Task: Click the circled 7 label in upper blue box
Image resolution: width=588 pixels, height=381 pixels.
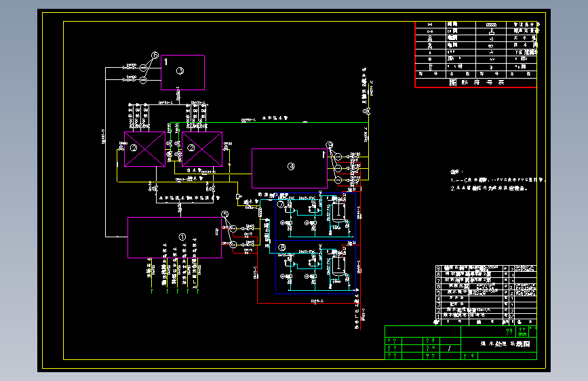Action: click(281, 204)
